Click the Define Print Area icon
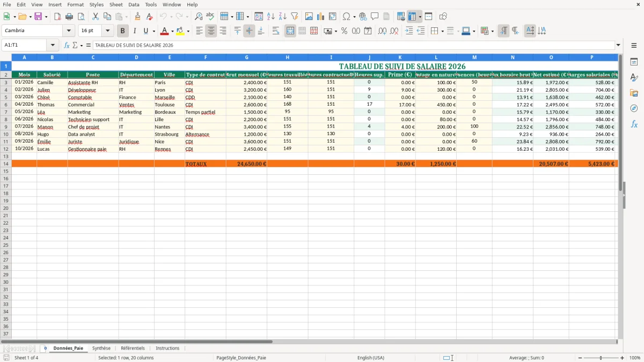Viewport: 644px width, 362px height. coord(401,17)
